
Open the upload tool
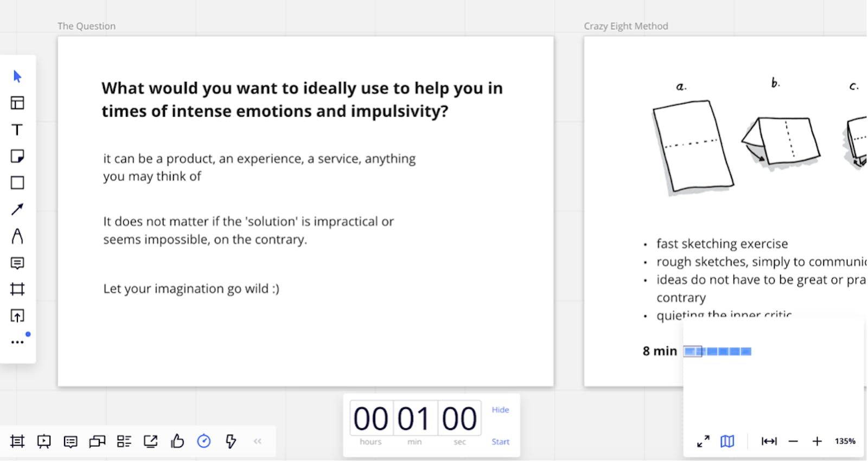(17, 316)
